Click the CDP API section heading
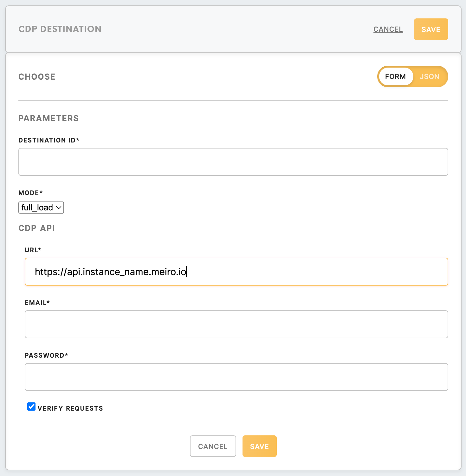The height and width of the screenshot is (476, 466). (37, 228)
